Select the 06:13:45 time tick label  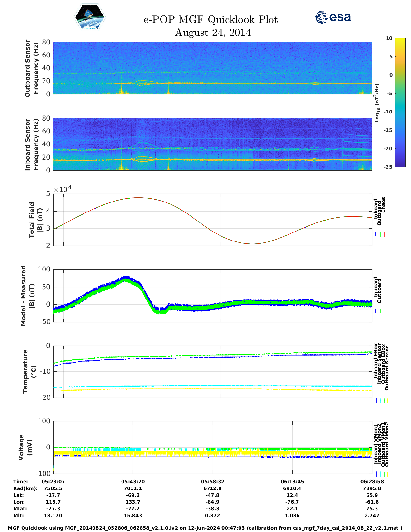click(292, 482)
